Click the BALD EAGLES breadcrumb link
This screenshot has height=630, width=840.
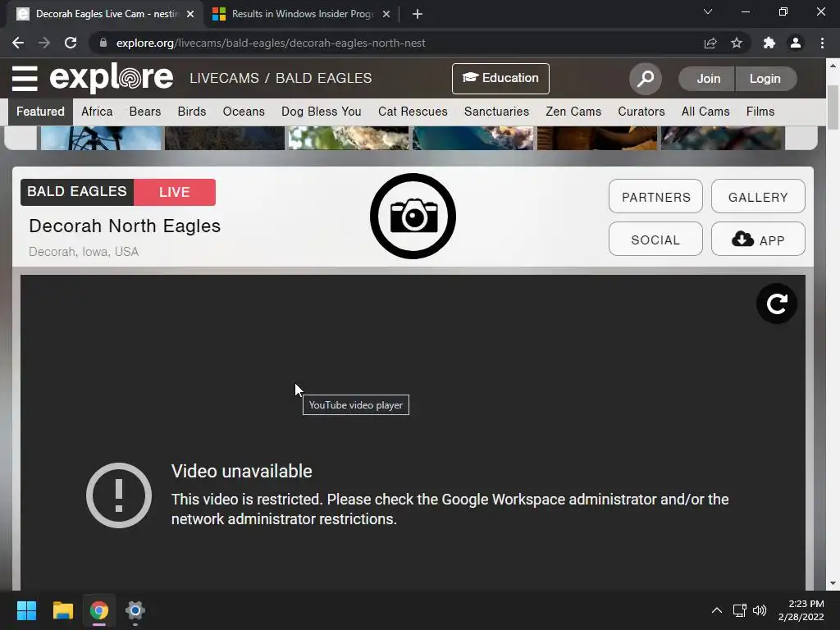323,78
